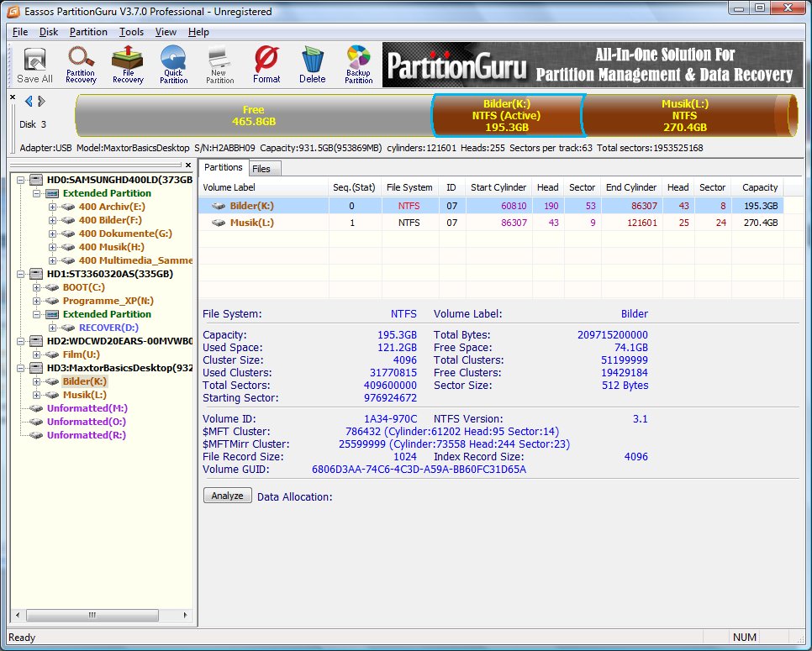Click HD3 MaxtorBasicsDesktop disk icon
This screenshot has height=651, width=812.
tap(36, 368)
